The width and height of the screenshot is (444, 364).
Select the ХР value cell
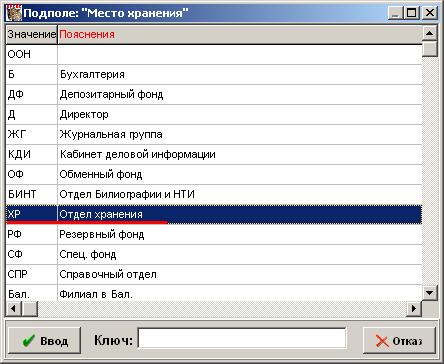click(x=32, y=214)
